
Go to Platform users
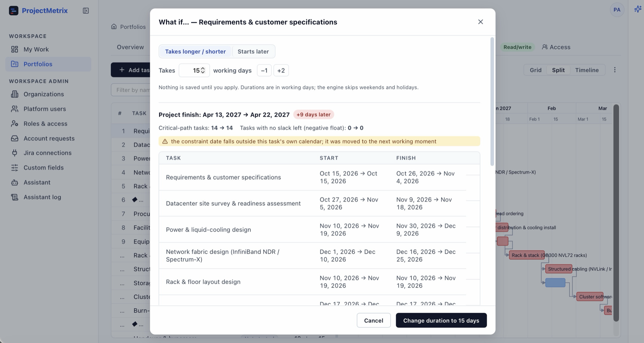[x=48, y=109]
